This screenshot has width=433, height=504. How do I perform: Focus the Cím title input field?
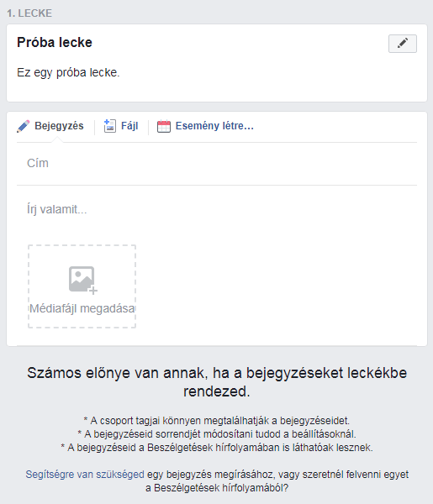click(217, 163)
